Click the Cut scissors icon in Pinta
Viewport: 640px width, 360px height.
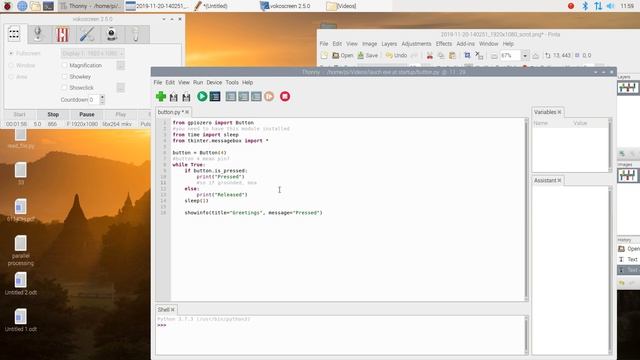(429, 56)
